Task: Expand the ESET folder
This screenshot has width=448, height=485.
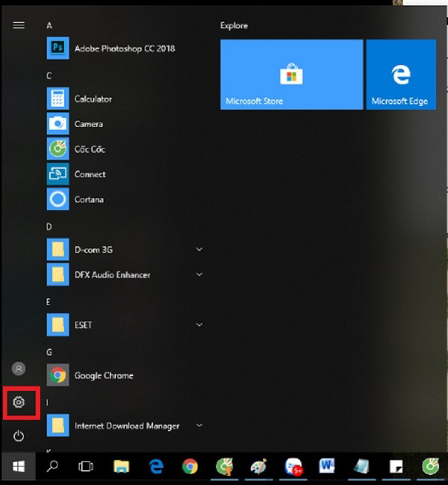Action: coord(199,325)
